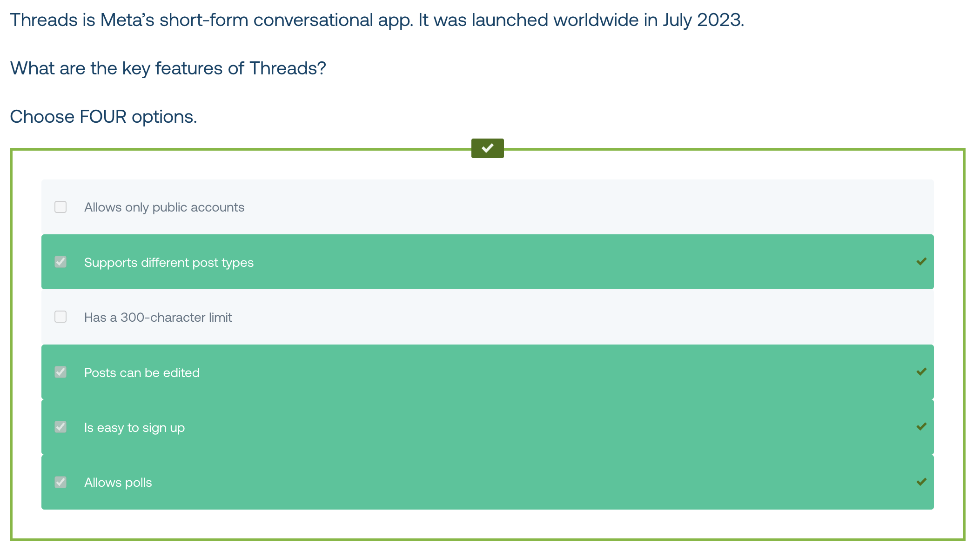Uncheck the 'Allows polls' checkbox
The height and width of the screenshot is (557, 980).
(x=60, y=482)
